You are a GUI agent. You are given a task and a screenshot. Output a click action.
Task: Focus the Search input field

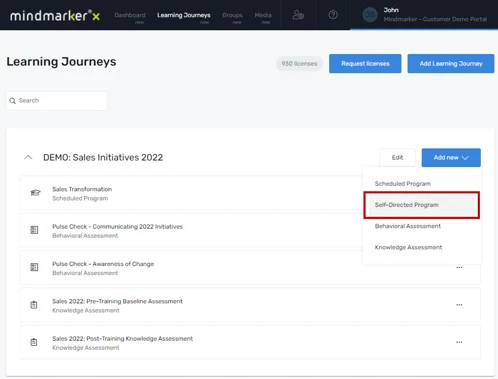(57, 101)
